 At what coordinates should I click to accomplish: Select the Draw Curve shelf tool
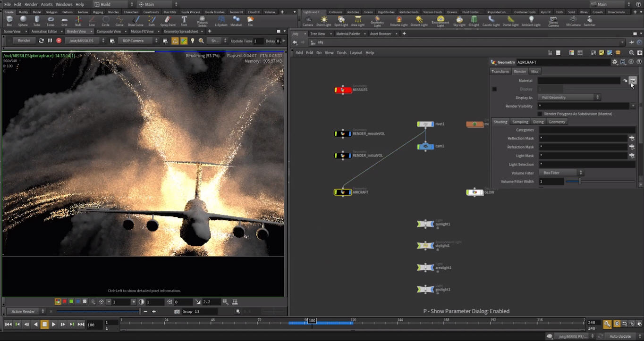tap(136, 21)
